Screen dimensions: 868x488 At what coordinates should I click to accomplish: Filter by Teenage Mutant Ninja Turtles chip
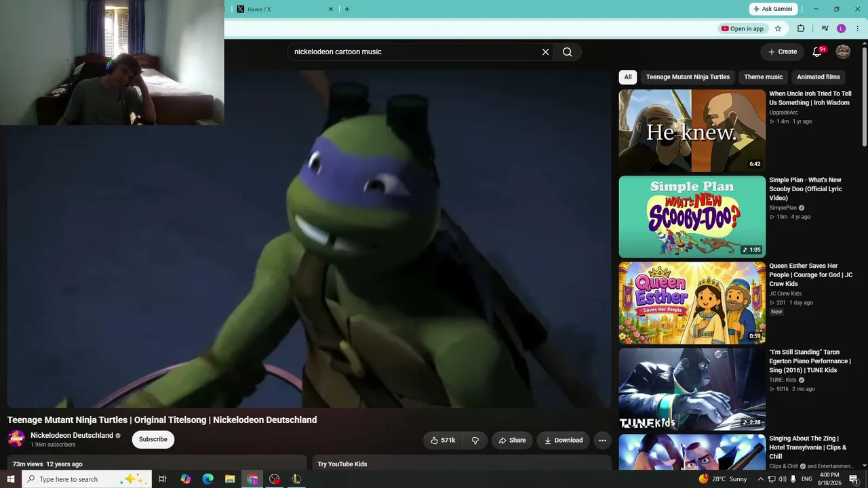[x=688, y=77]
